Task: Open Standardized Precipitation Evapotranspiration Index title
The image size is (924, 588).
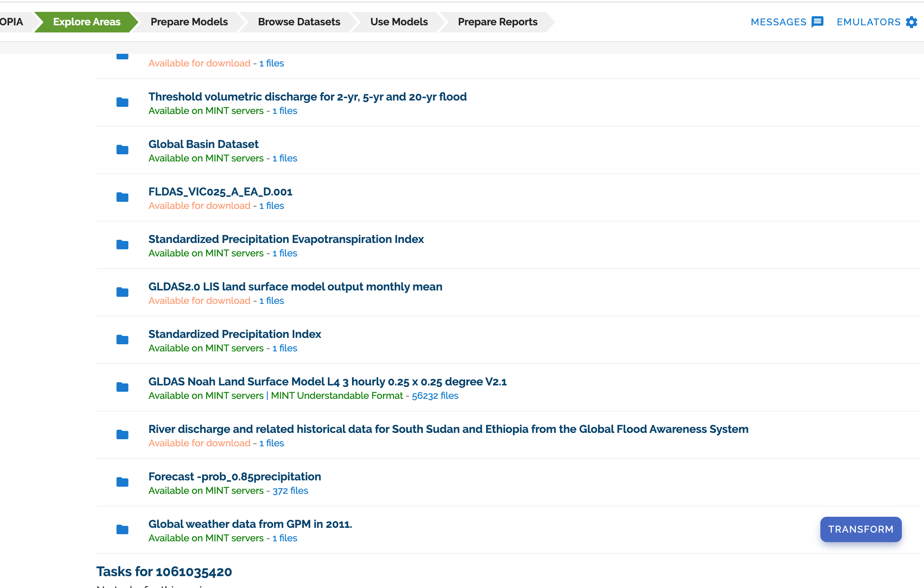Action: point(286,239)
